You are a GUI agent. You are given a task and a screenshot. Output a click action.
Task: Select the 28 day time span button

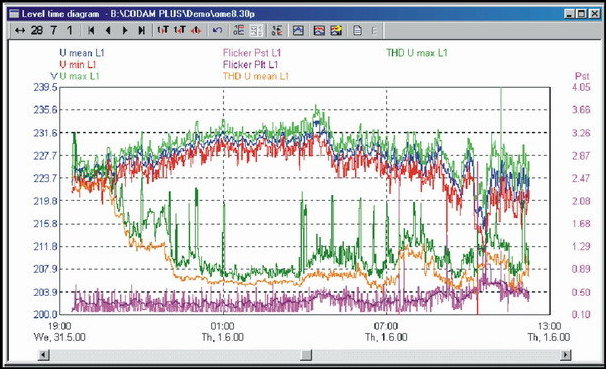point(37,30)
